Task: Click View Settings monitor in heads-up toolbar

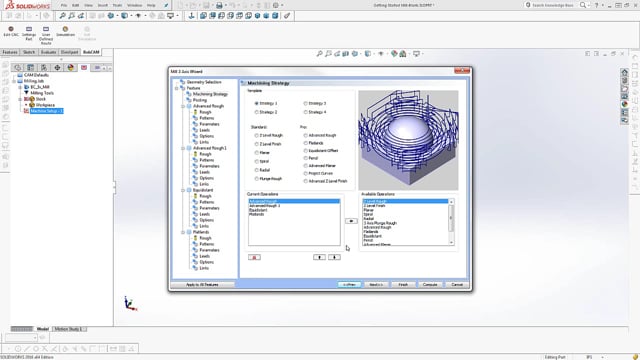Action: tap(416, 53)
